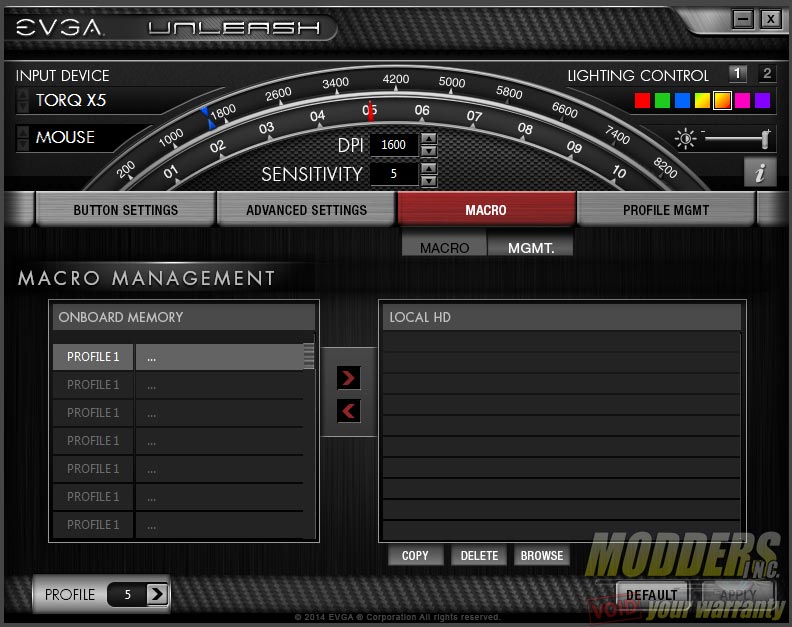Select lighting zone 2
The width and height of the screenshot is (792, 627).
click(x=767, y=74)
